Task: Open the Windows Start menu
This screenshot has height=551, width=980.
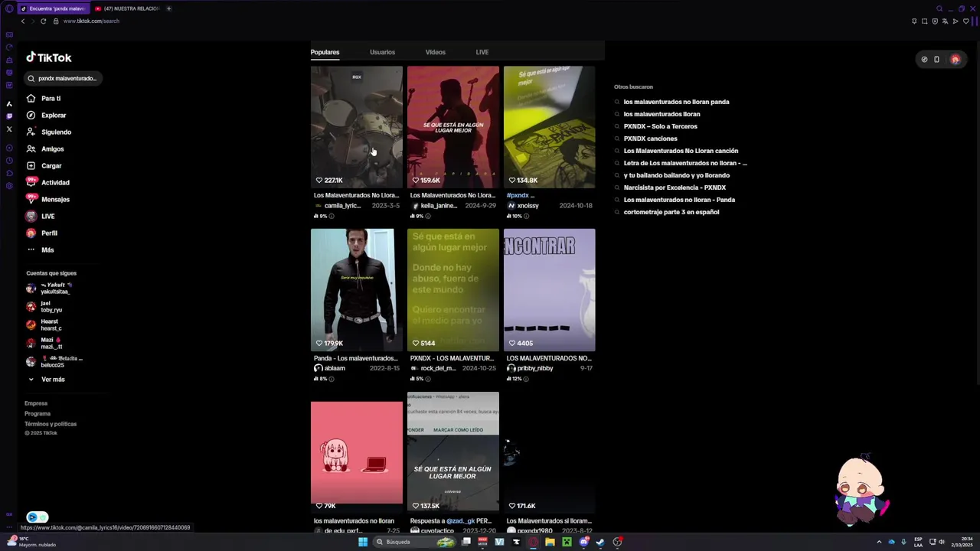Action: tap(363, 542)
